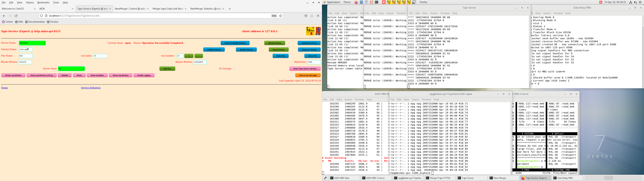Open Firefox downloads panel
Image resolution: width=644 pixels, height=181 pixels.
(312, 16)
